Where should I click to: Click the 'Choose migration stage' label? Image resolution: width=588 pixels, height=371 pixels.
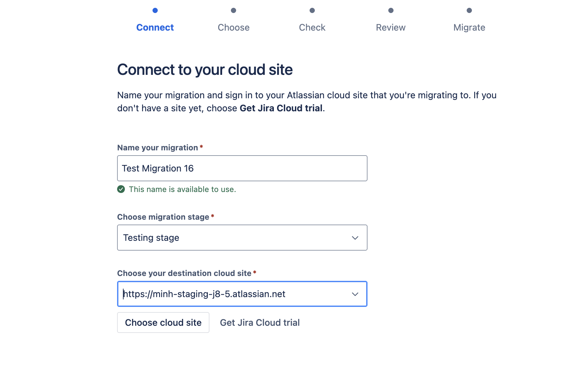point(163,217)
